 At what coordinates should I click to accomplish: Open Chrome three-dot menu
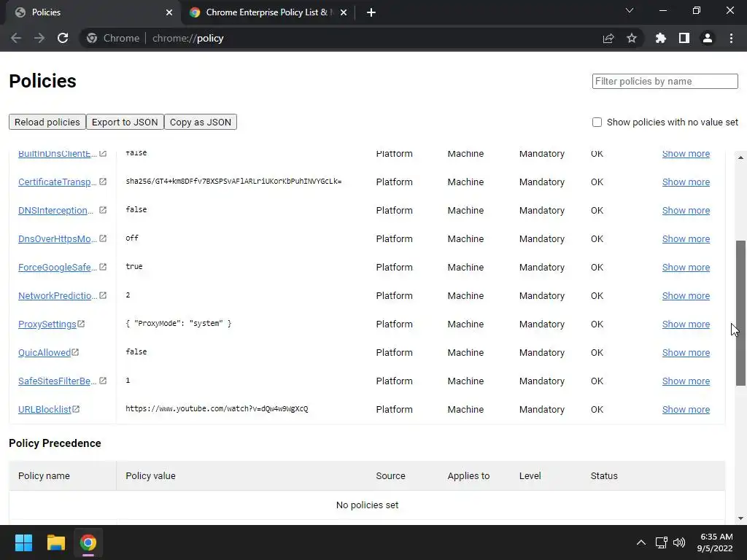click(731, 38)
